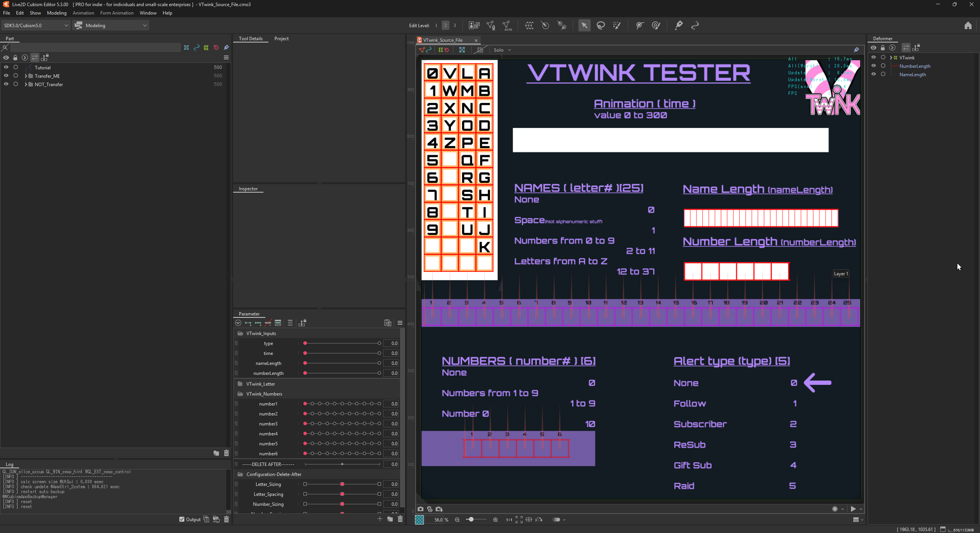Open the Modeling menu
Image resolution: width=980 pixels, height=533 pixels.
[57, 13]
